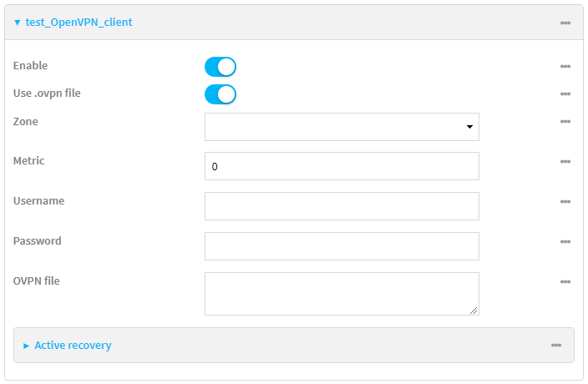The width and height of the screenshot is (588, 384).
Task: Open the Active recovery options ellipsis
Action: coord(556,346)
